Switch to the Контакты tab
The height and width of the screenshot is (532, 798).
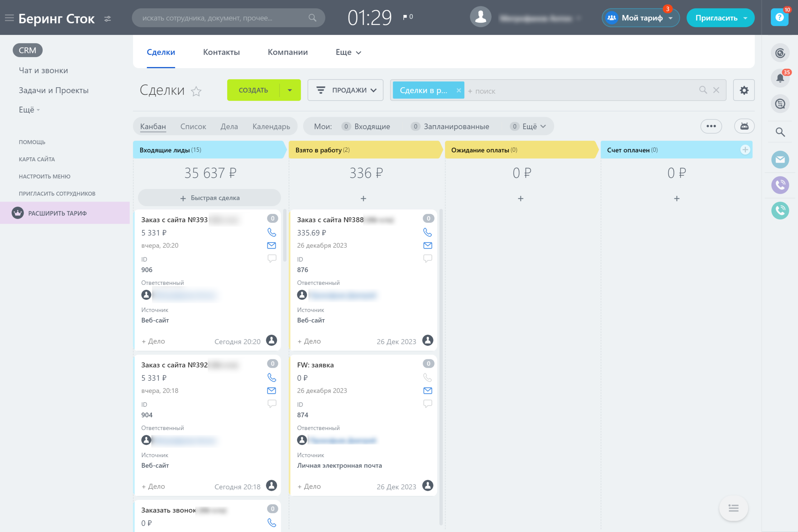(221, 52)
